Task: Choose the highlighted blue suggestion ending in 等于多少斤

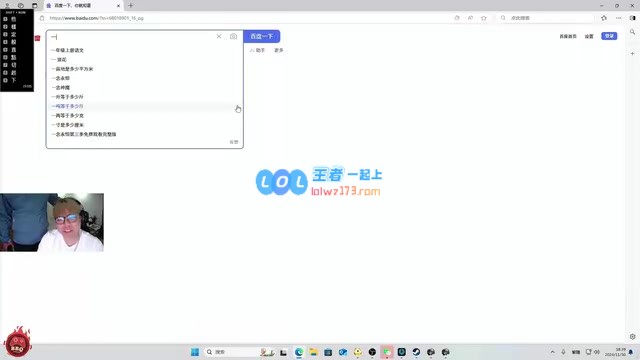Action: 68,106
